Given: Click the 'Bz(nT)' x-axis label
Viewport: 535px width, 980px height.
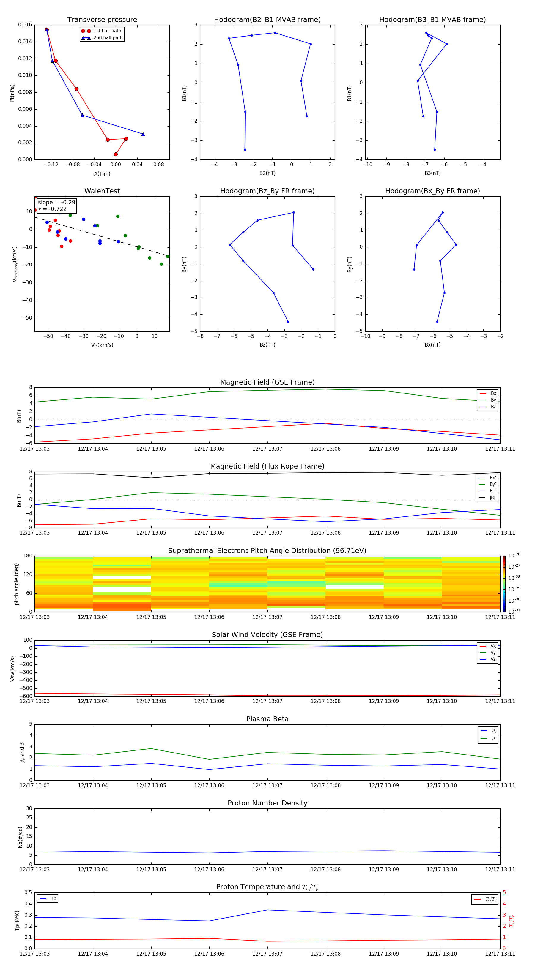Looking at the screenshot, I should point(267,345).
